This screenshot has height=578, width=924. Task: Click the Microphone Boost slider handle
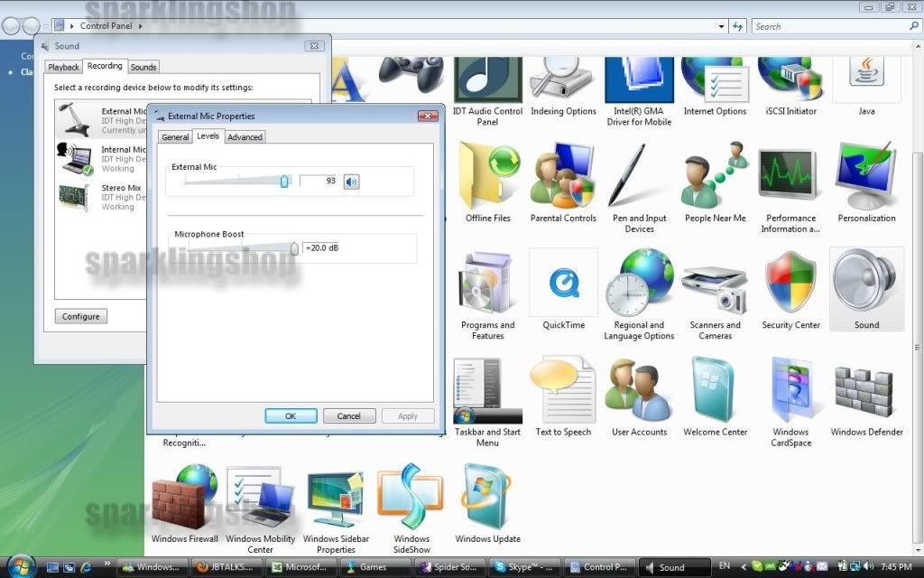click(294, 248)
